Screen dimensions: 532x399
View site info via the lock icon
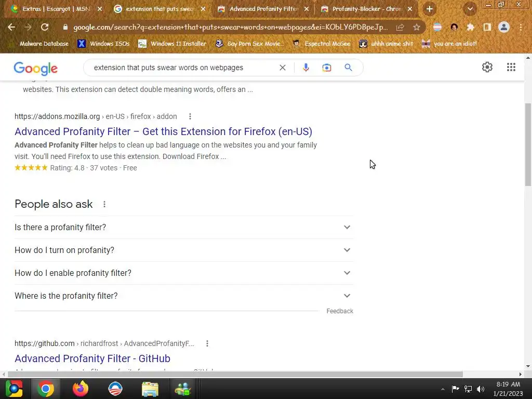coord(65,27)
